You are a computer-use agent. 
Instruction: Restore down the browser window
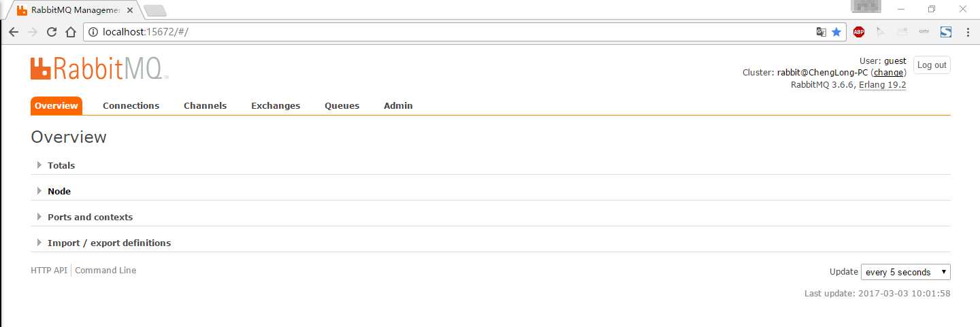pos(932,9)
